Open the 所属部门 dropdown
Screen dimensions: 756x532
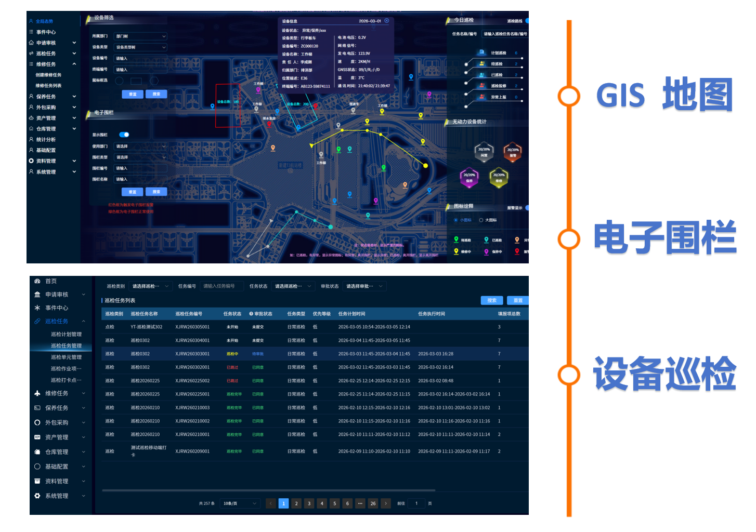tap(141, 36)
